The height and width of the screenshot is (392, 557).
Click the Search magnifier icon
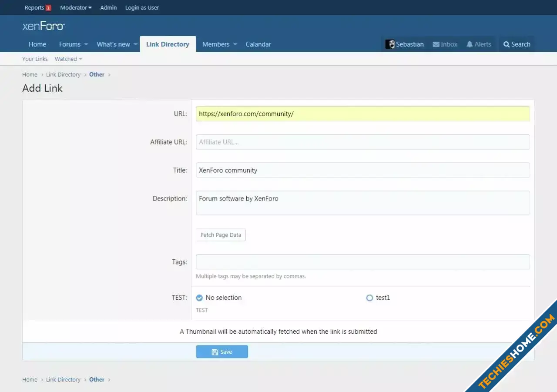pos(507,44)
